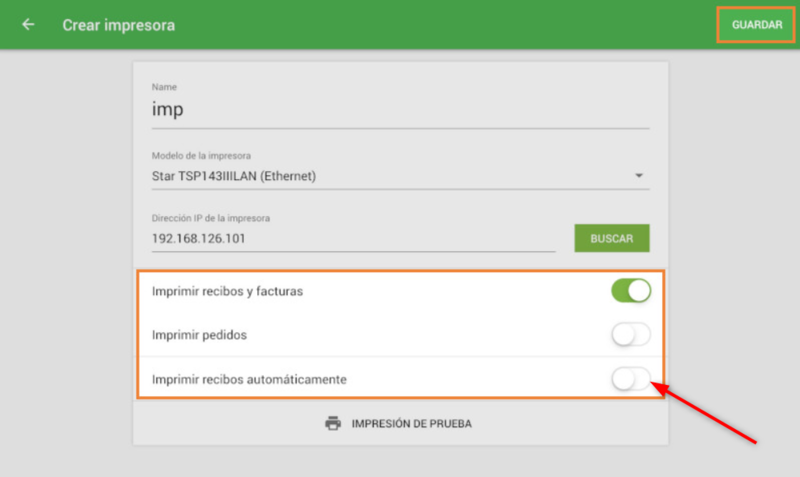Click the red annotation arrow

714,413
